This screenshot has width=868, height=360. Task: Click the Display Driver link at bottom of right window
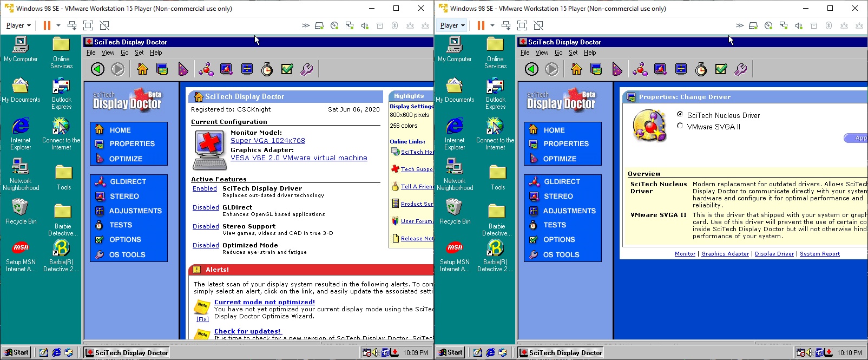coord(774,254)
